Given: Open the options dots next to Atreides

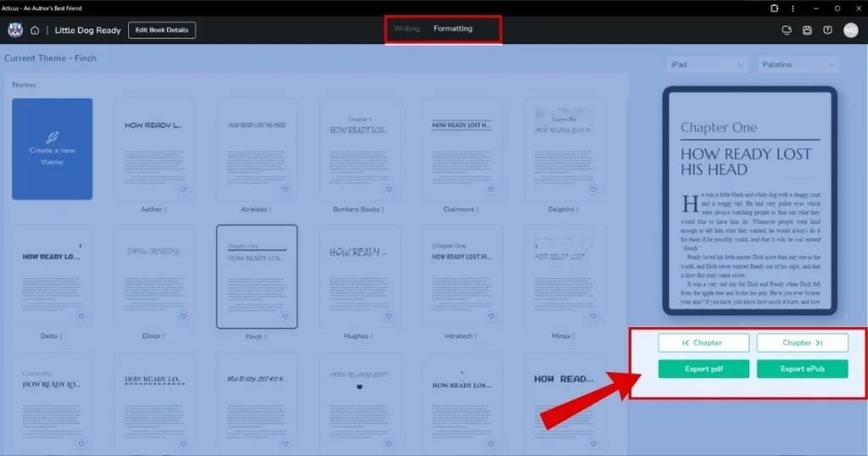Looking at the screenshot, I should click(270, 209).
